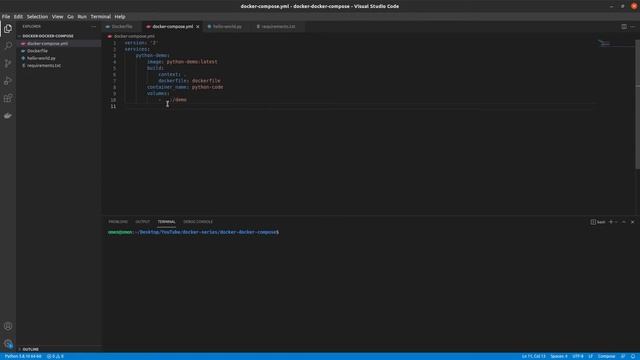Switch to the OUTPUT panel tab
Image resolution: width=640 pixels, height=360 pixels.
[142, 222]
